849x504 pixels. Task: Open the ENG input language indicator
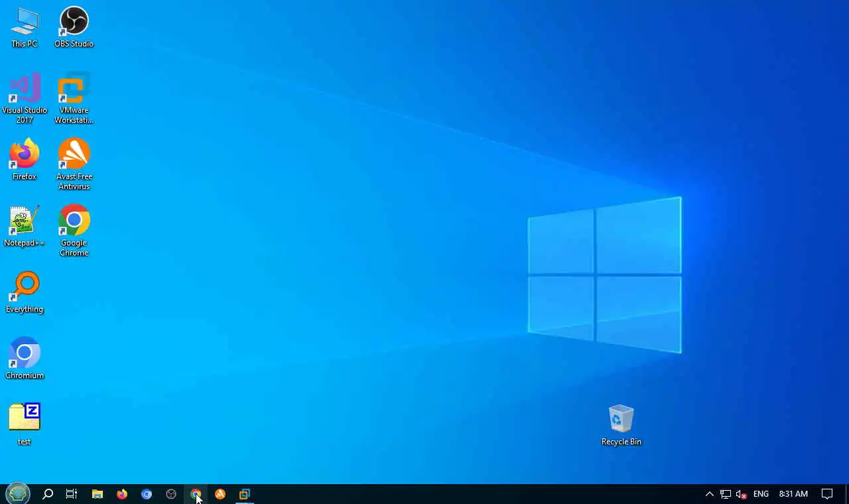[761, 494]
